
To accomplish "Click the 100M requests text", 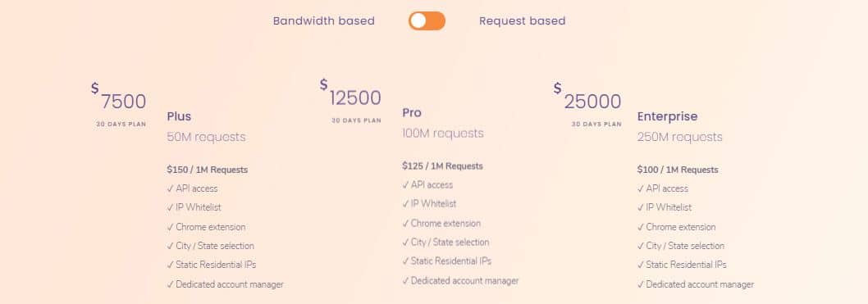I will [443, 134].
